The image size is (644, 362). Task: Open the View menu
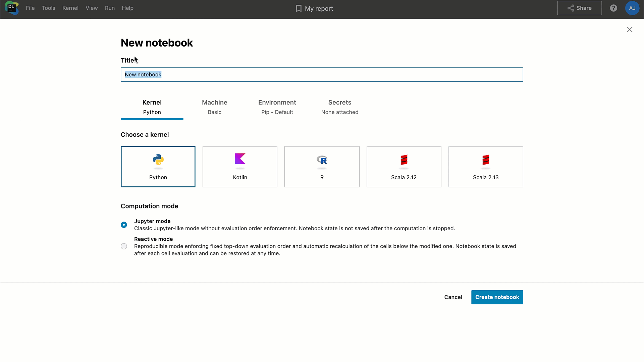[91, 8]
